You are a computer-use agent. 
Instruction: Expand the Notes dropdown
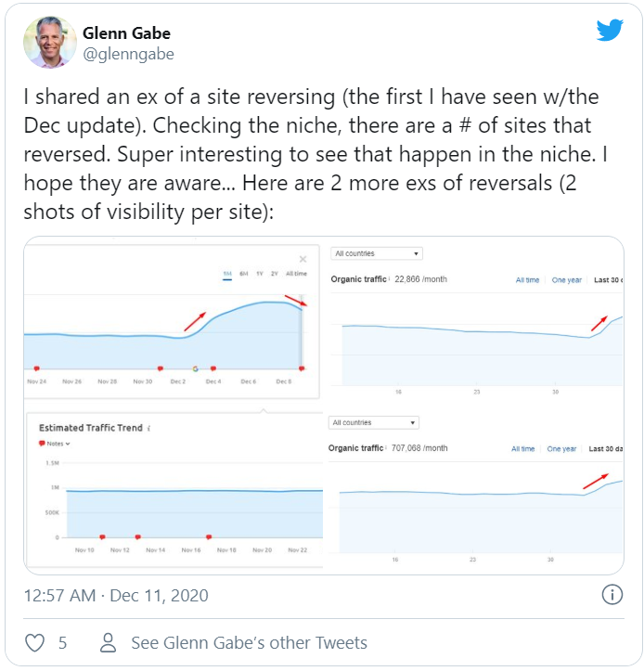point(55,444)
